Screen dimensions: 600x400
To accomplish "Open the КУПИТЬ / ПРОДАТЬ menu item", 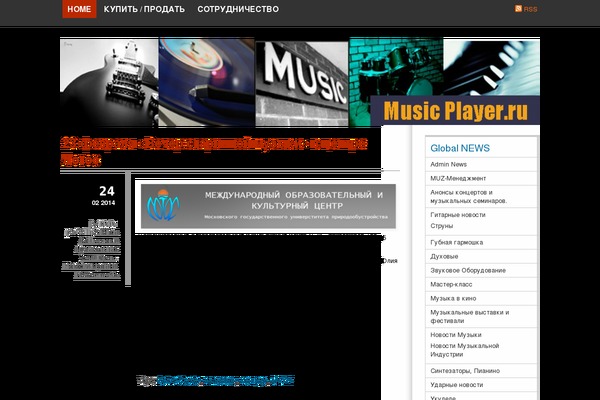I will click(x=144, y=9).
